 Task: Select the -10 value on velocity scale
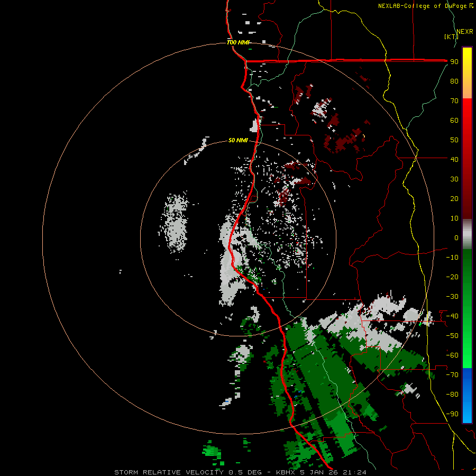pos(452,258)
